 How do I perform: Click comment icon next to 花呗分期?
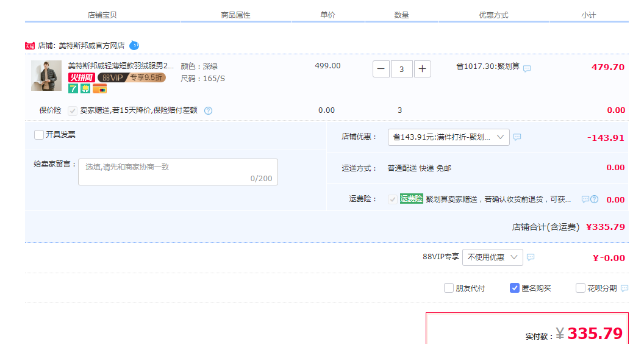click(624, 288)
